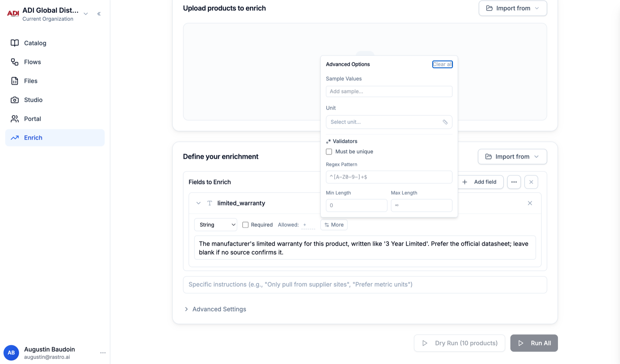Focus the Specific instructions input
The width and height of the screenshot is (620, 364).
(x=365, y=284)
